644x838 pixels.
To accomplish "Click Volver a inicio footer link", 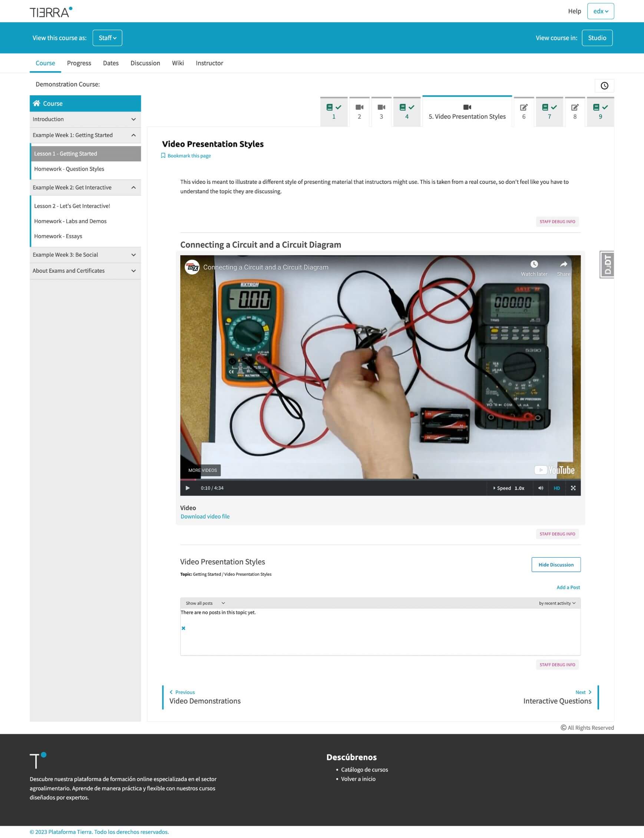I will tap(358, 778).
